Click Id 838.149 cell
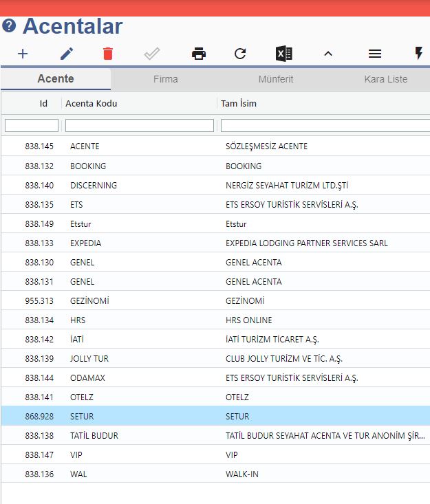This screenshot has height=504, width=430. 39,224
